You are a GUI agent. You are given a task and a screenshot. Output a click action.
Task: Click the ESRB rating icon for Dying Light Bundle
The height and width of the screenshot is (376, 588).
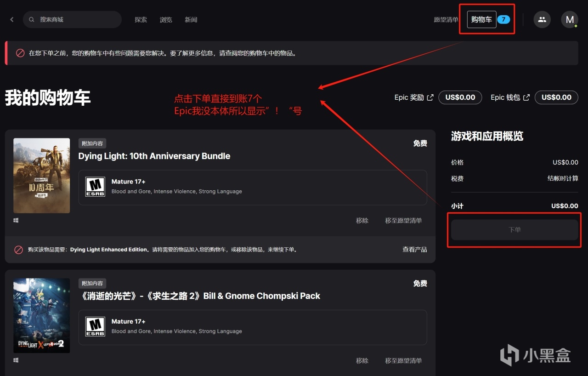tap(95, 187)
